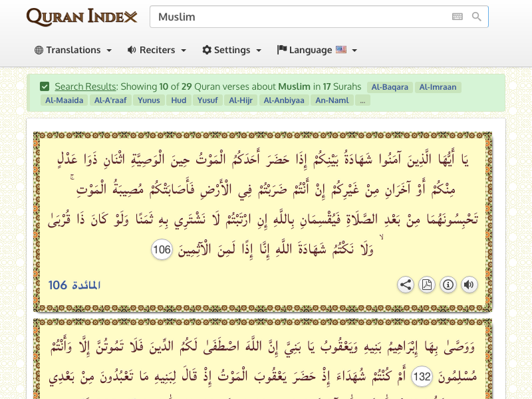Open the Reciters dropdown menu

(x=157, y=51)
